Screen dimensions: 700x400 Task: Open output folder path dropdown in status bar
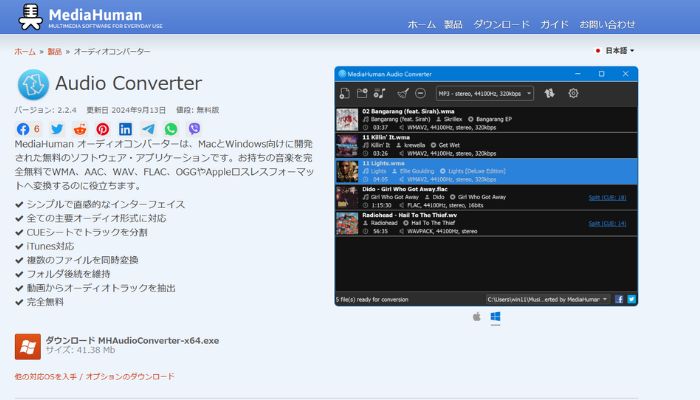548,299
